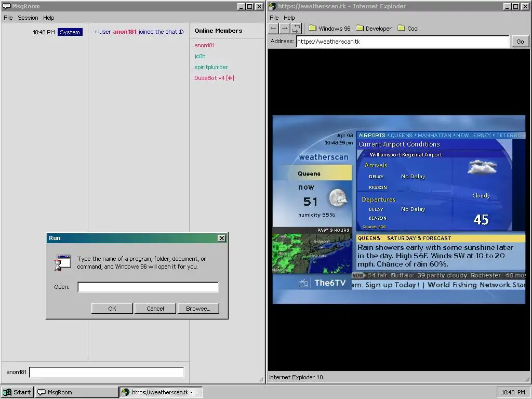Click the refresh icon in Internet Exploder toolbar
The width and height of the screenshot is (532, 399).
point(296,29)
